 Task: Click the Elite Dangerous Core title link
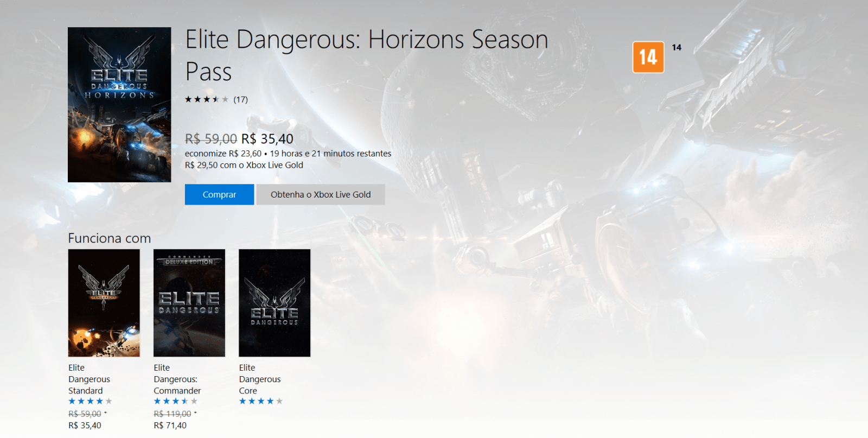tap(260, 379)
